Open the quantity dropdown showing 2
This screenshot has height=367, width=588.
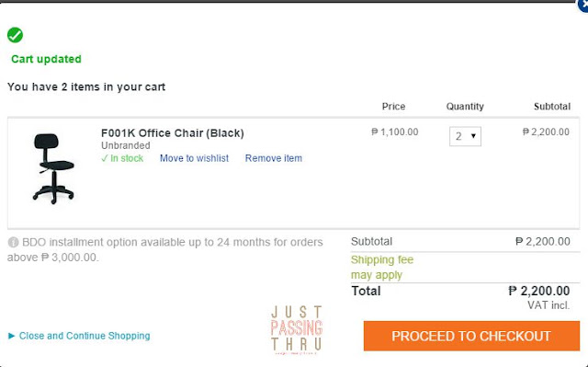[x=465, y=136]
